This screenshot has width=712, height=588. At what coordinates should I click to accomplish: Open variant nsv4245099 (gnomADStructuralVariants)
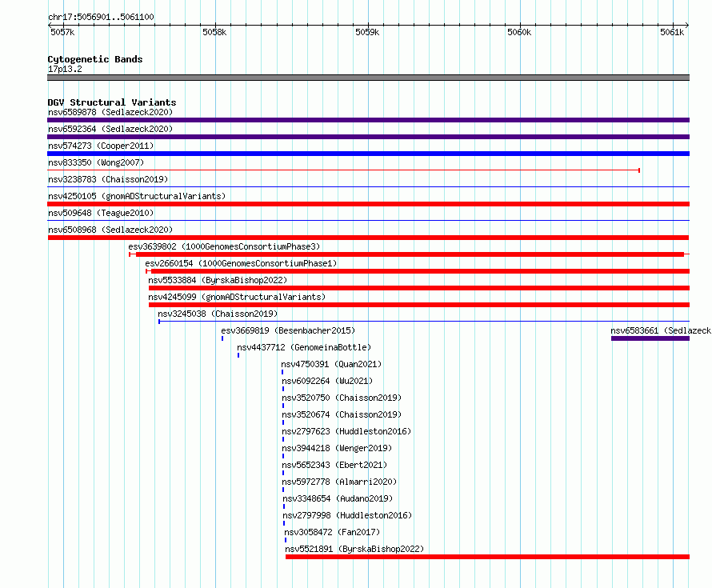tap(237, 297)
